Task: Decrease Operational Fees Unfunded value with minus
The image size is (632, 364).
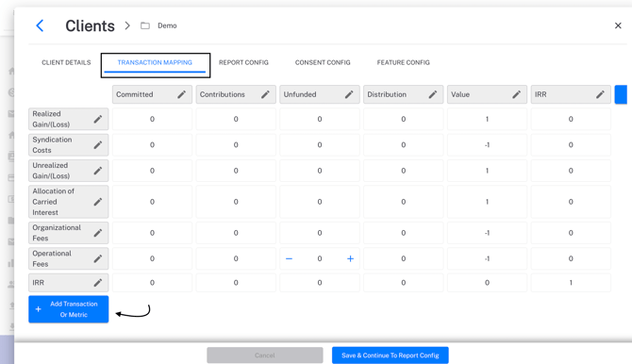Action: click(289, 258)
